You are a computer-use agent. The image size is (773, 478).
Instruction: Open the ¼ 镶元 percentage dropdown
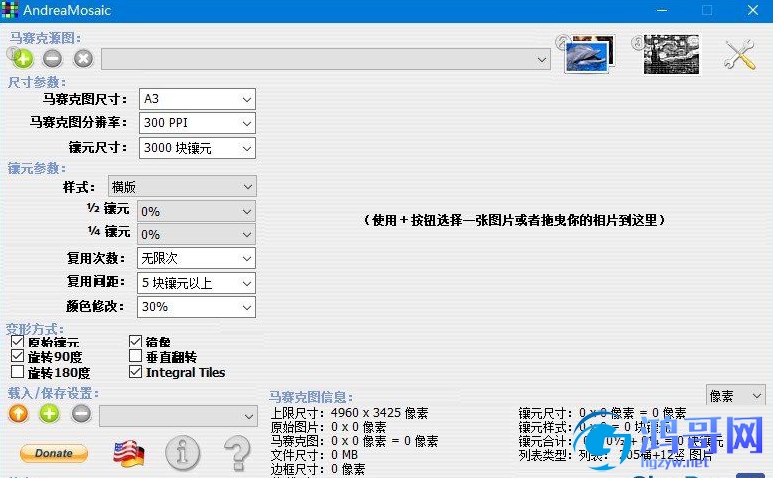(196, 234)
